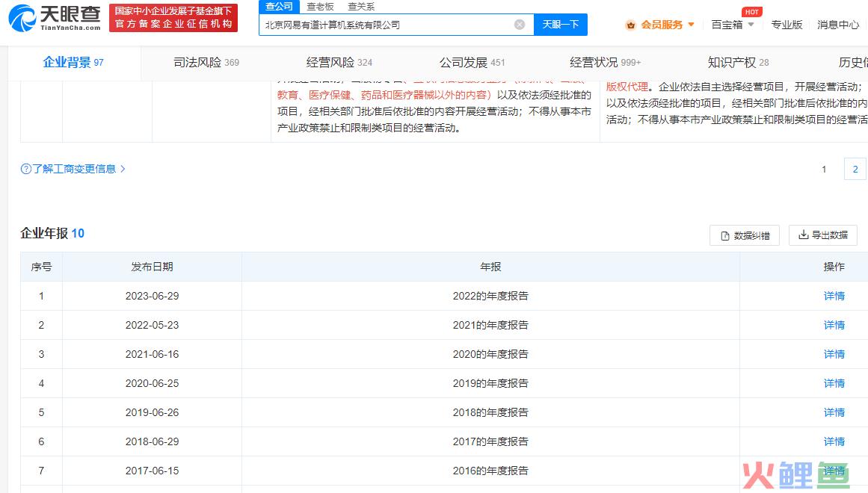Select the date 2023-06-29

pyautogui.click(x=153, y=296)
